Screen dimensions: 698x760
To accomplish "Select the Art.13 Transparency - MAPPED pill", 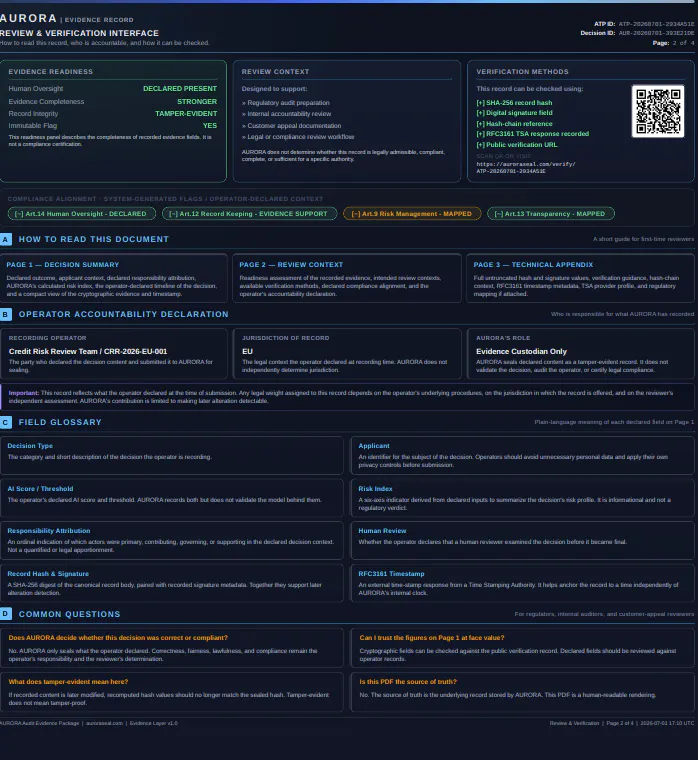I will (x=551, y=214).
